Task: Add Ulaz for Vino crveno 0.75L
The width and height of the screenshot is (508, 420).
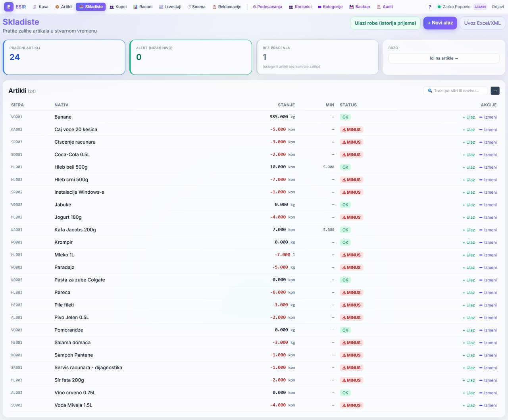Action: (469, 393)
